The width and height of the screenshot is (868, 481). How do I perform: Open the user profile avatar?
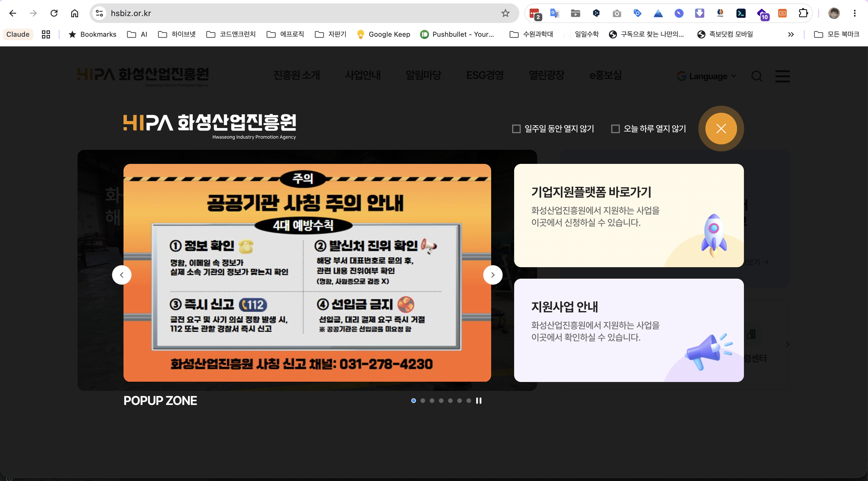834,13
